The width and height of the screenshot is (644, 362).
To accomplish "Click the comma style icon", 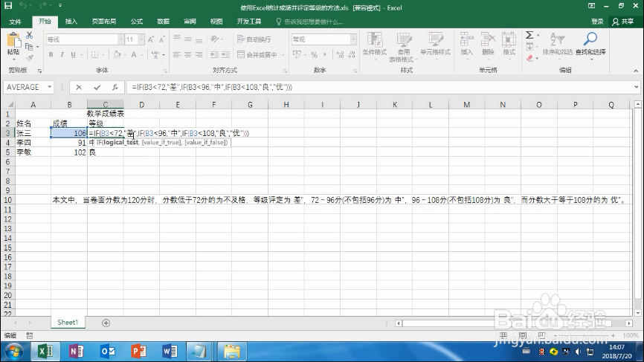I will pyautogui.click(x=325, y=54).
